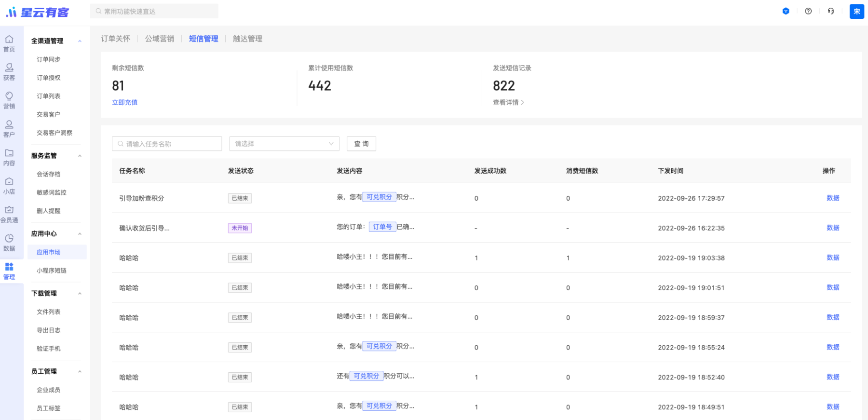Open 订单授权 in the side menu
This screenshot has height=420, width=868.
[49, 78]
